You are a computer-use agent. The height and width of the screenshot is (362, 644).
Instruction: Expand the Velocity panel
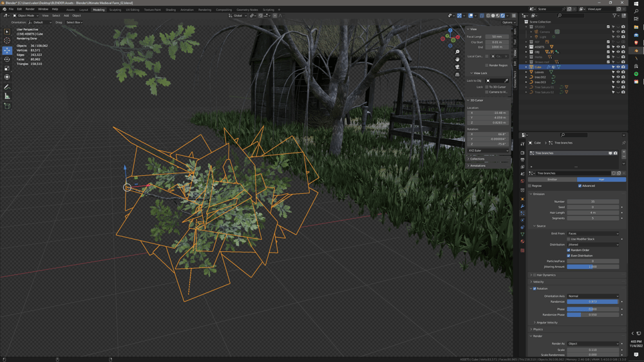tap(538, 282)
